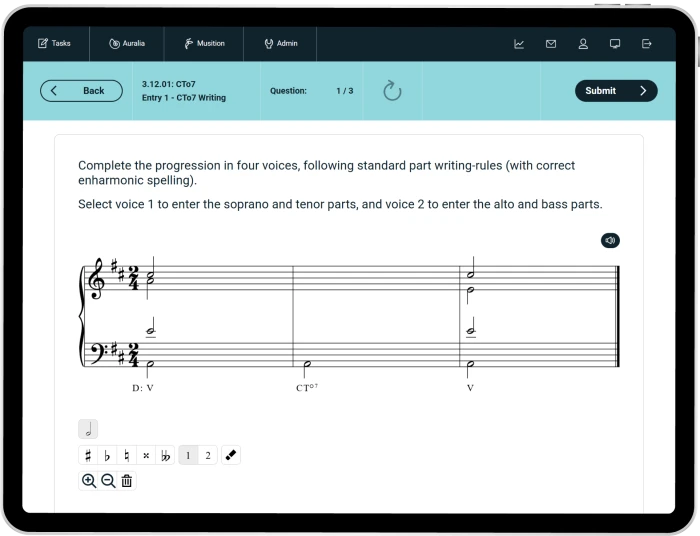Open the user profile icon
The image size is (700, 536).
[x=583, y=44]
